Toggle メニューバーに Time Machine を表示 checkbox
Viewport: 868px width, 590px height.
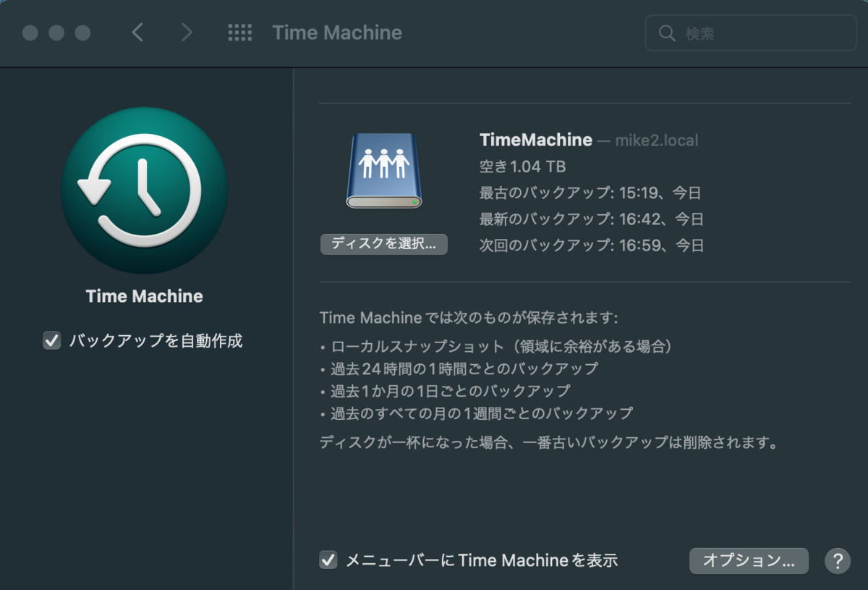click(328, 560)
